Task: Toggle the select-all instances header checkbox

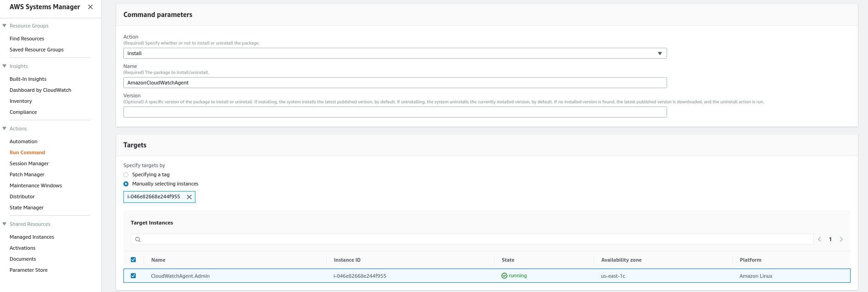Action: coord(134,260)
